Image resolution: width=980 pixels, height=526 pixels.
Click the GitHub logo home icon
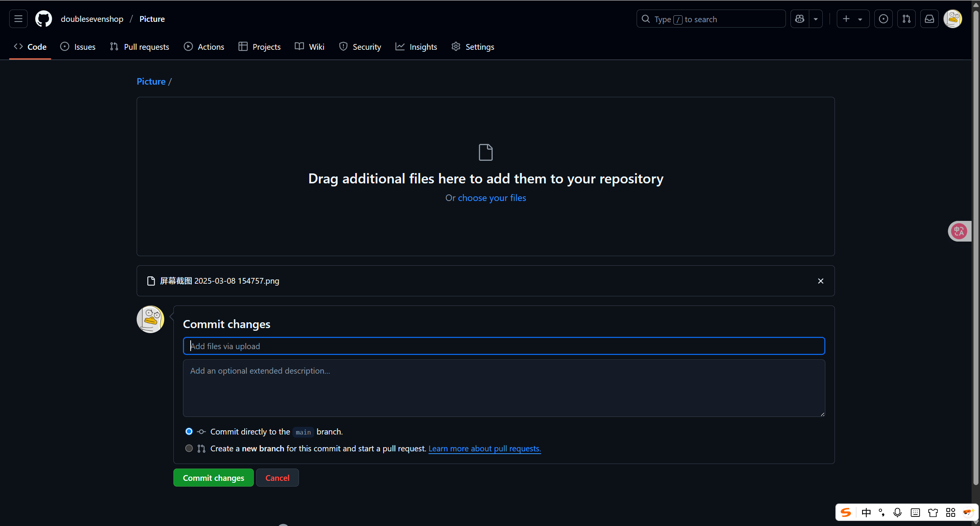[44, 19]
